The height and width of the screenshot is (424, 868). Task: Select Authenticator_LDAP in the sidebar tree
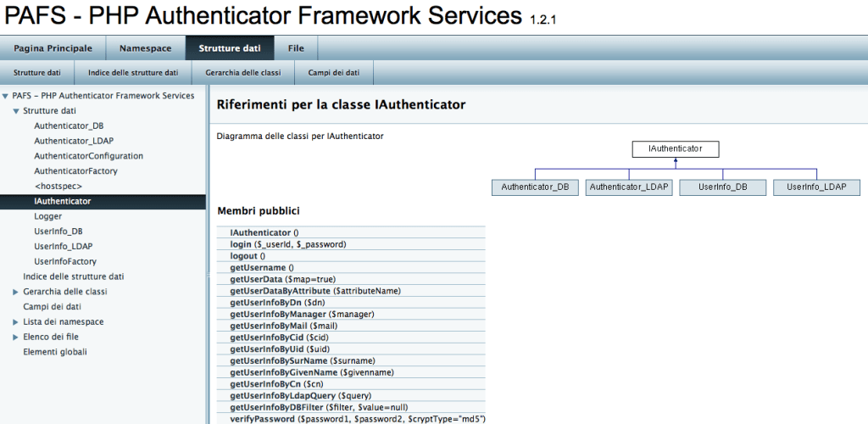click(x=74, y=141)
